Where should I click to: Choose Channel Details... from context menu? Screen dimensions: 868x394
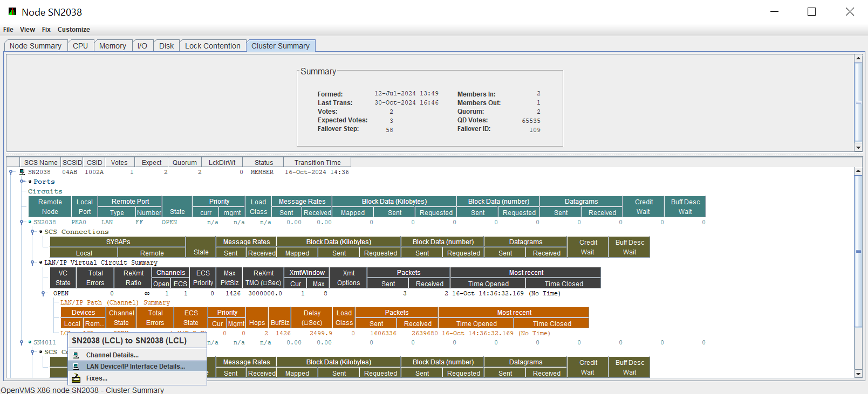pyautogui.click(x=137, y=355)
